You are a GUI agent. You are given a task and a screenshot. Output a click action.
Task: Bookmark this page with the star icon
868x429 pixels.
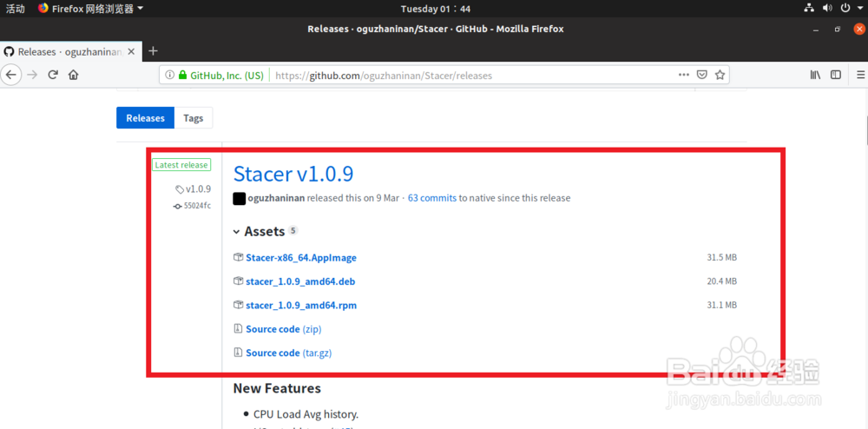720,75
